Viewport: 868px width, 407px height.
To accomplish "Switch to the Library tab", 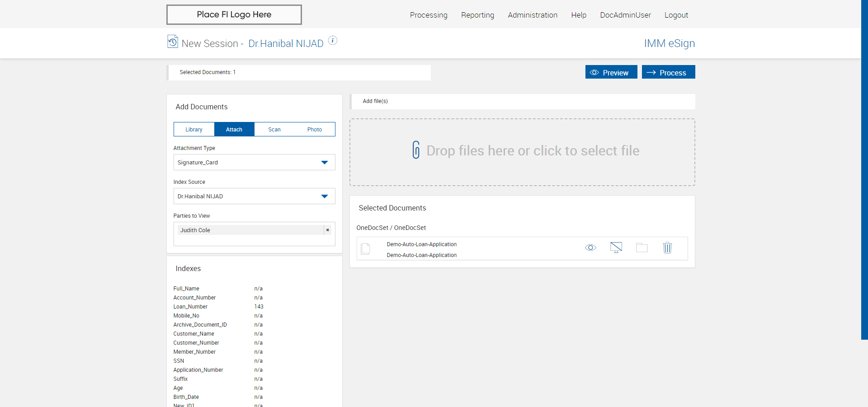I will (x=194, y=130).
